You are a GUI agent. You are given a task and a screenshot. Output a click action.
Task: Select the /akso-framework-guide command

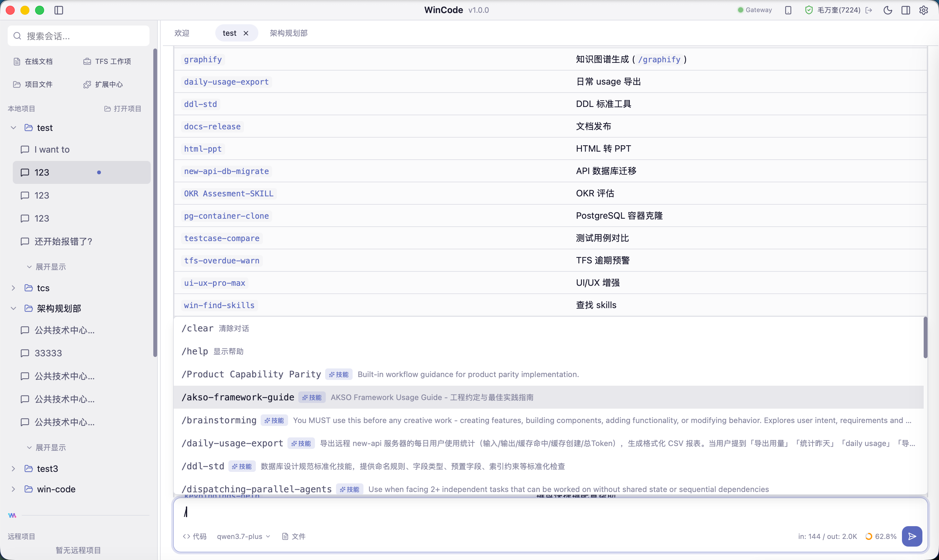click(x=548, y=397)
